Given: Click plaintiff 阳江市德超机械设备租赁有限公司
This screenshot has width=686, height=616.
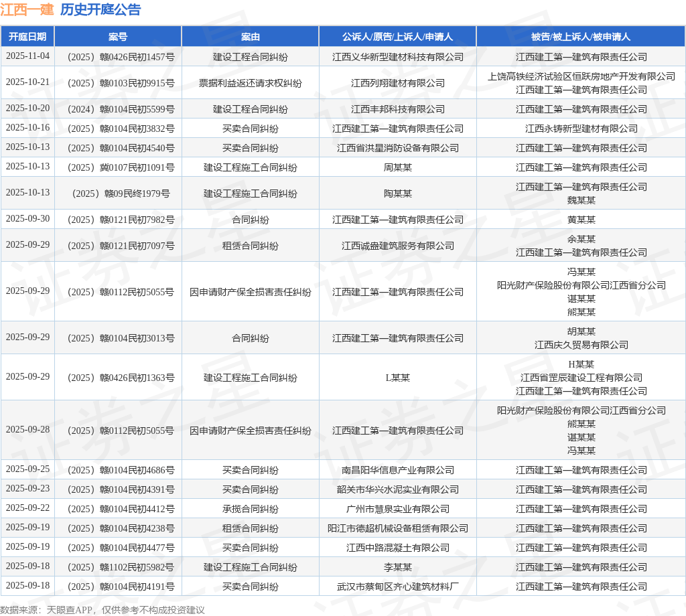Looking at the screenshot, I should (398, 528).
